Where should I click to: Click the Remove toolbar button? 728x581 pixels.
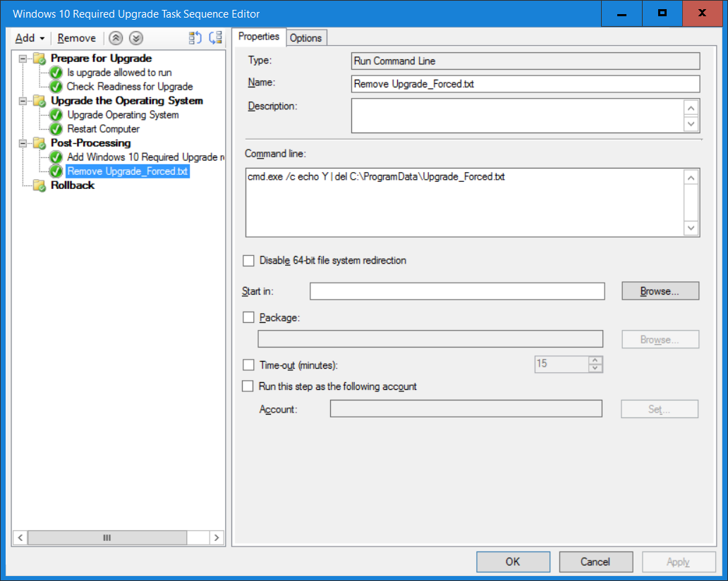pos(77,38)
